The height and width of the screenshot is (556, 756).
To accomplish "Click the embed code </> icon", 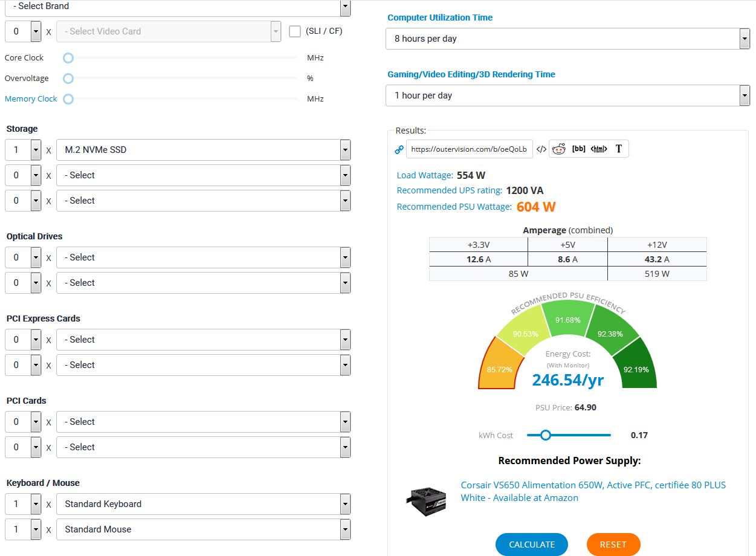I will click(x=541, y=149).
